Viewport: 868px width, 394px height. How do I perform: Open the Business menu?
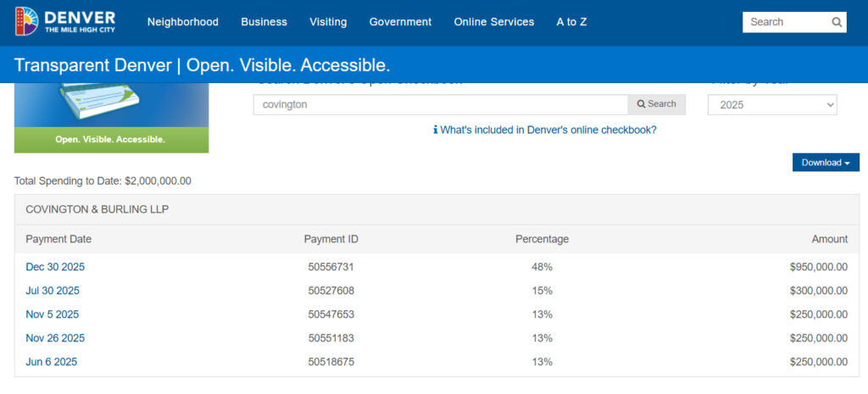point(264,22)
